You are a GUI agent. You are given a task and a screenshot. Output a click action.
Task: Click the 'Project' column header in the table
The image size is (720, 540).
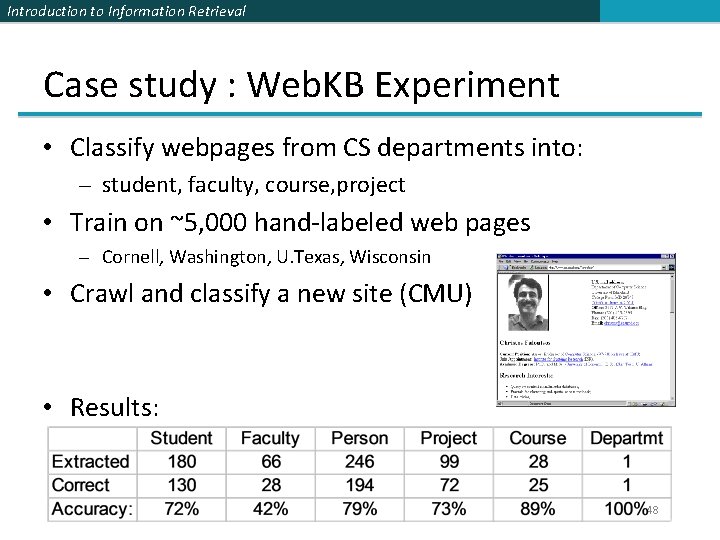449,439
